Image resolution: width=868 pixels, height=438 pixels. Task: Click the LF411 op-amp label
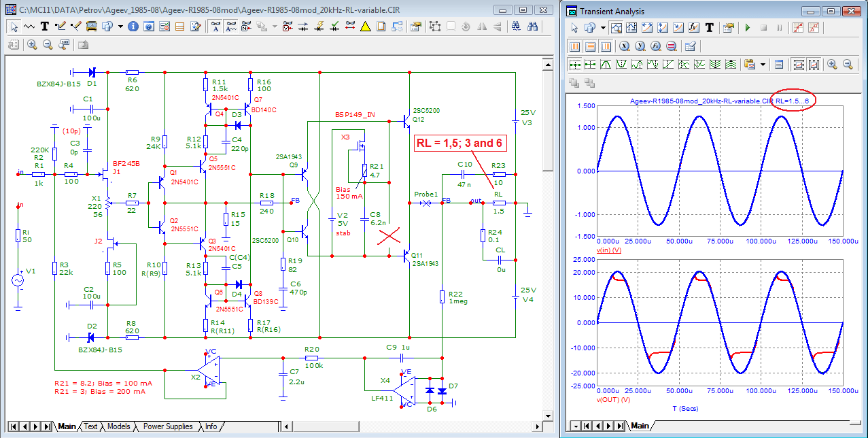[x=383, y=398]
